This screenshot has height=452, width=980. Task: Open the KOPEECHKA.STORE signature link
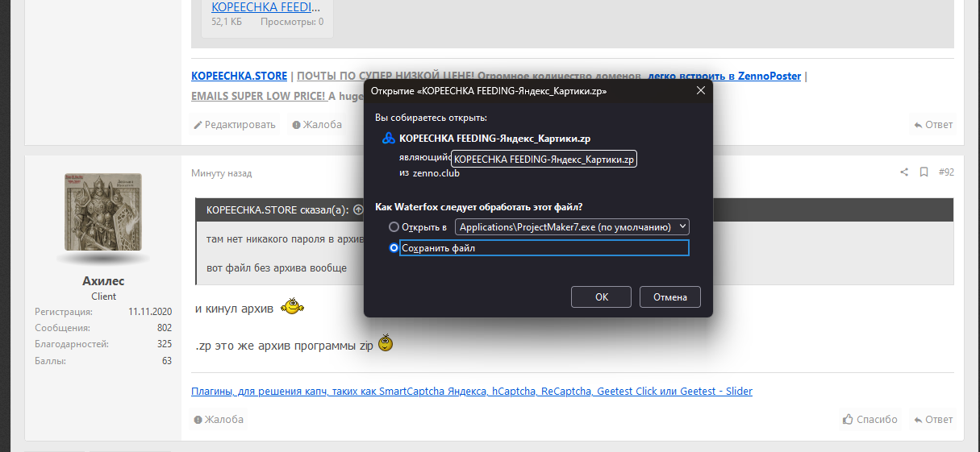[239, 76]
